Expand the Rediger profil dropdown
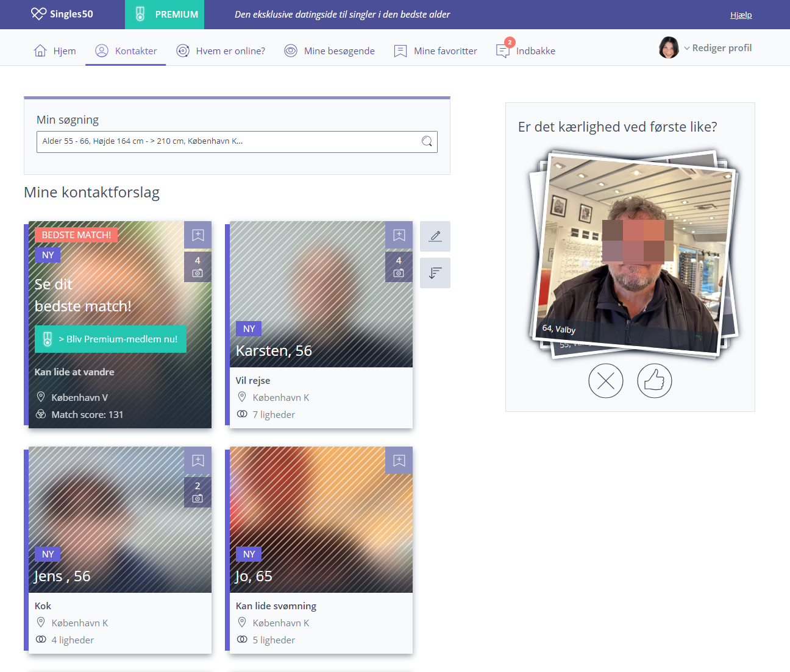This screenshot has width=790, height=672. pyautogui.click(x=717, y=48)
